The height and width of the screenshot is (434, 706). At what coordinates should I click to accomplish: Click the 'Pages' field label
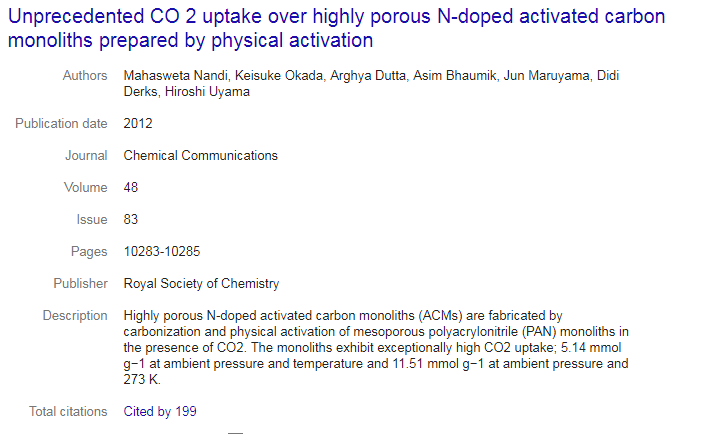[89, 251]
